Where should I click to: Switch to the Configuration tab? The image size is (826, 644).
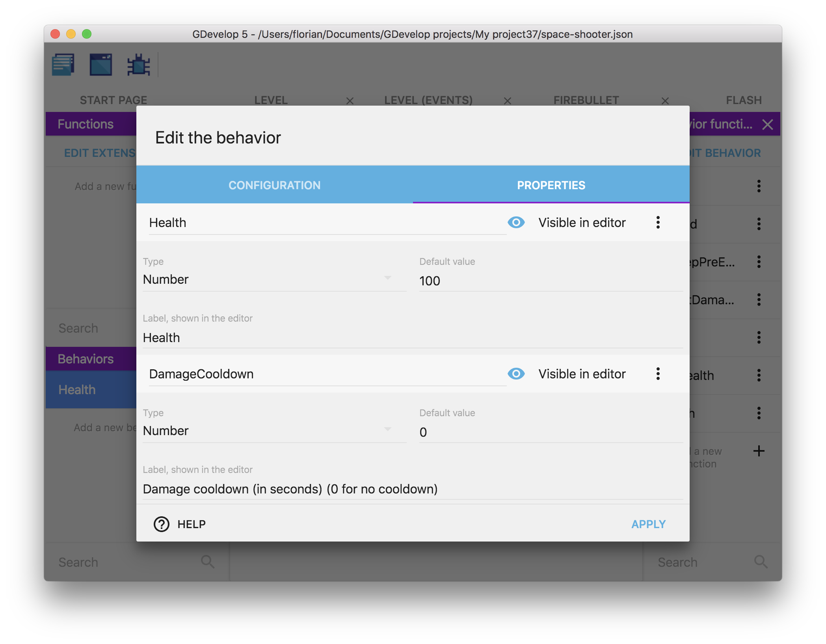point(274,185)
